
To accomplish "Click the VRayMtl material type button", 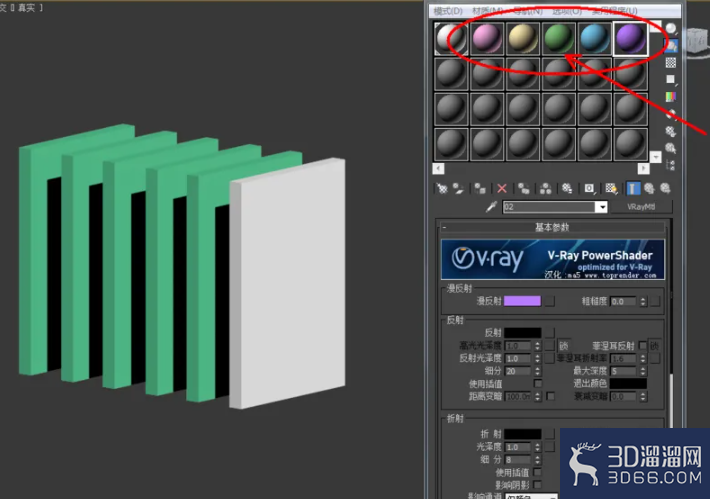I will pyautogui.click(x=641, y=207).
